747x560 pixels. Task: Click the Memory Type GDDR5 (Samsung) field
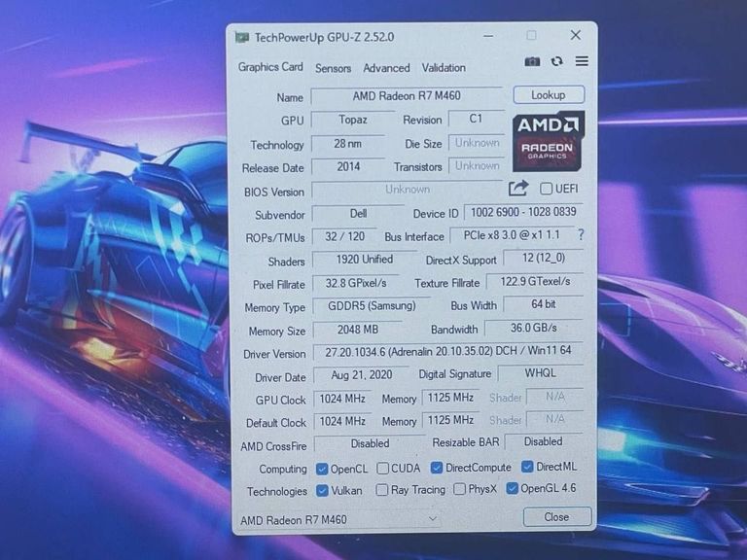[372, 305]
